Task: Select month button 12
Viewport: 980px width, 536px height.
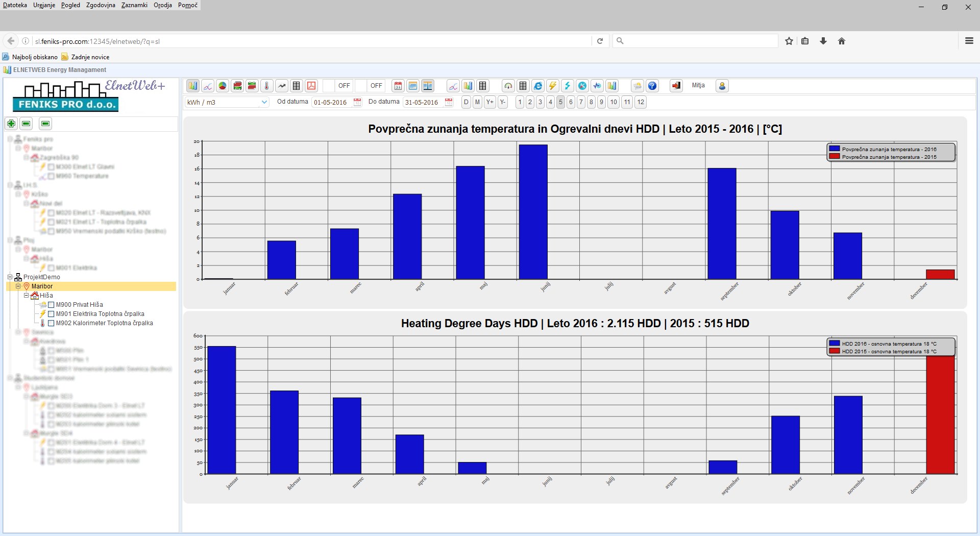Action: [641, 102]
